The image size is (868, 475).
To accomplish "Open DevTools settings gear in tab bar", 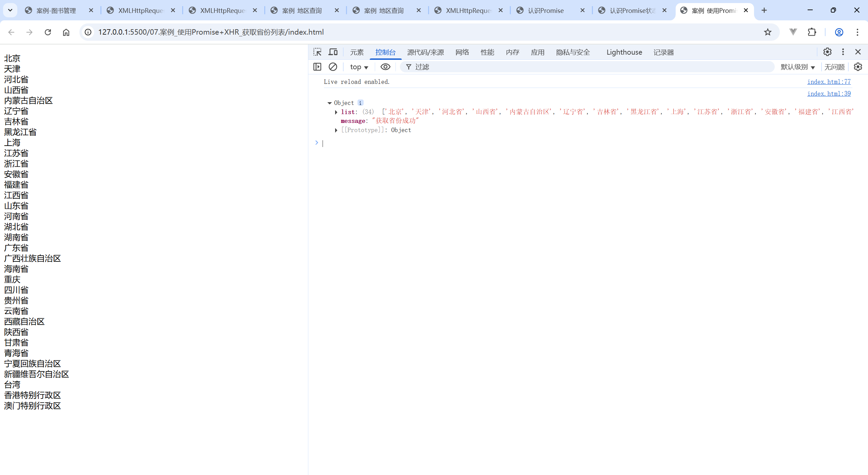I will tap(827, 52).
